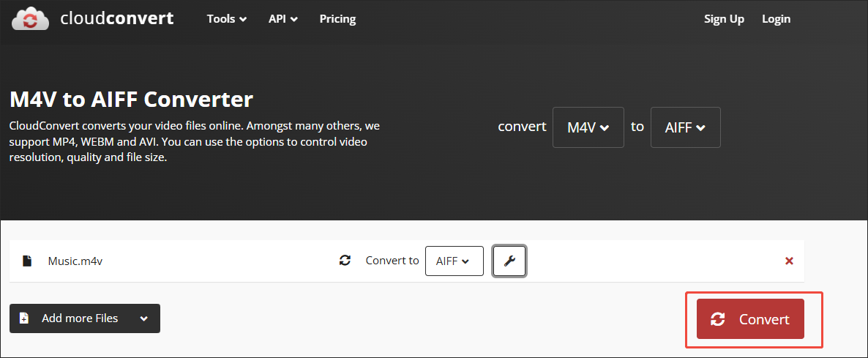Open the wrench options for Music.m4v
The image size is (868, 358).
pos(509,261)
